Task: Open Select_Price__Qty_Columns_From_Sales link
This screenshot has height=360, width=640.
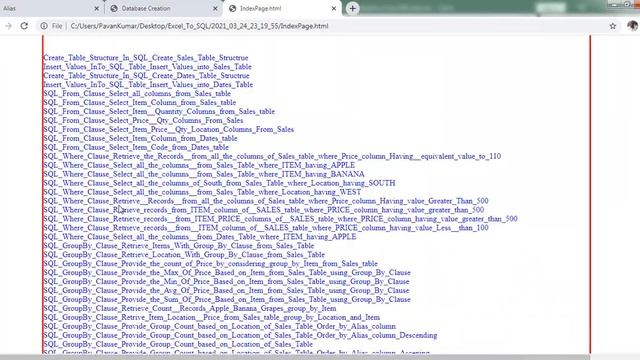Action: (x=143, y=120)
